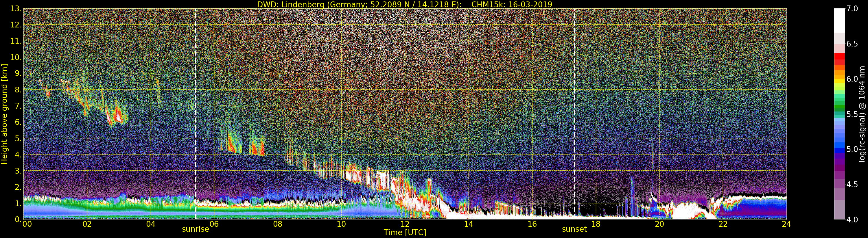This screenshot has width=868, height=238.
Task: Click the '2.' height tick label
Action: click(x=18, y=187)
